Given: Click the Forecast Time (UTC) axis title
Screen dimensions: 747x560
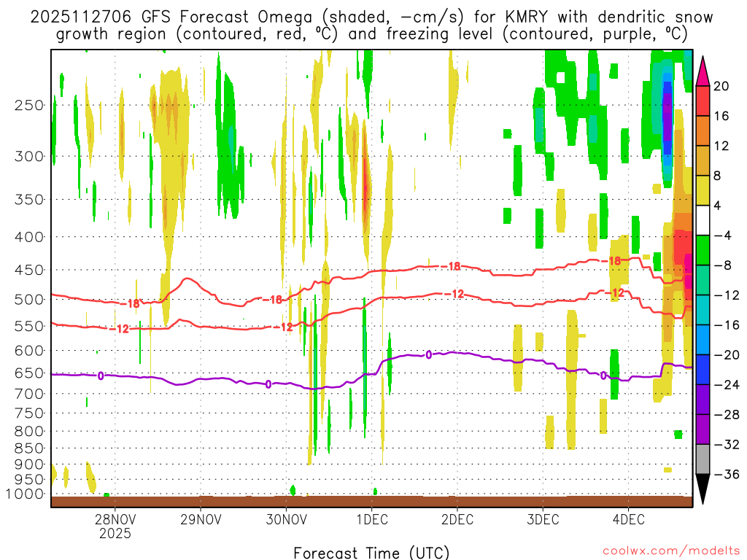Looking at the screenshot, I should [x=371, y=552].
